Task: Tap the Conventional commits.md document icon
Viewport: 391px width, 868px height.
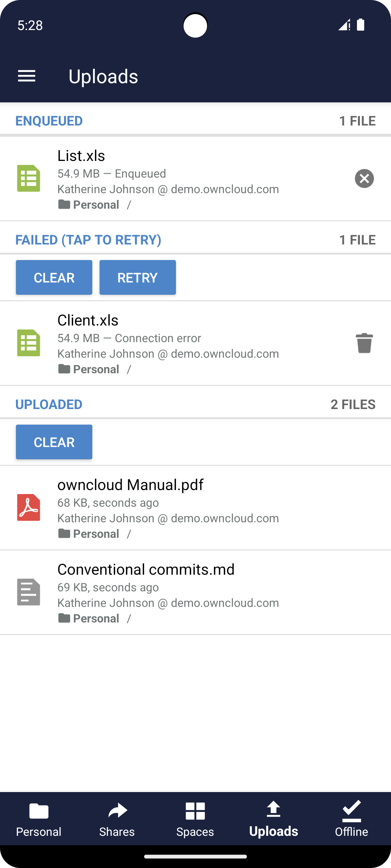Action: tap(29, 592)
